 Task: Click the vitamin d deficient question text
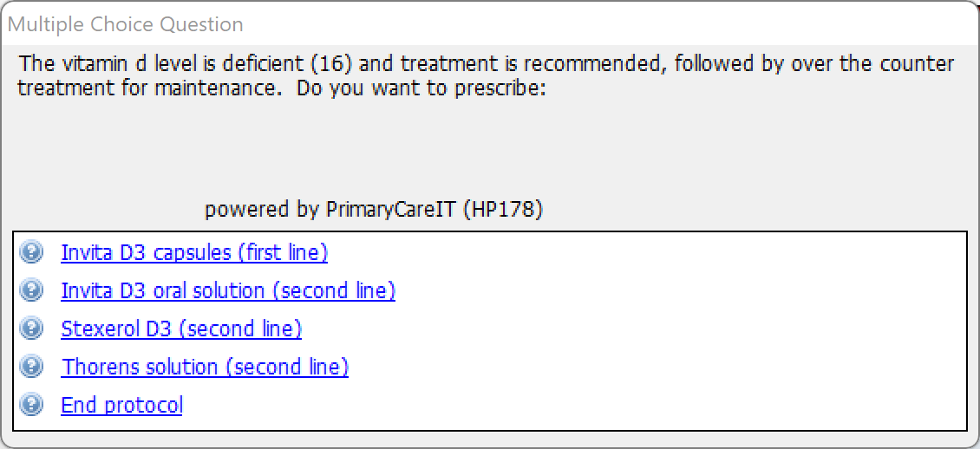(x=487, y=75)
